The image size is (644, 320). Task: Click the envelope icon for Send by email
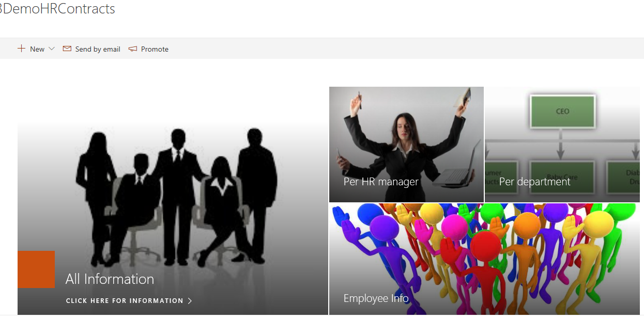click(67, 49)
